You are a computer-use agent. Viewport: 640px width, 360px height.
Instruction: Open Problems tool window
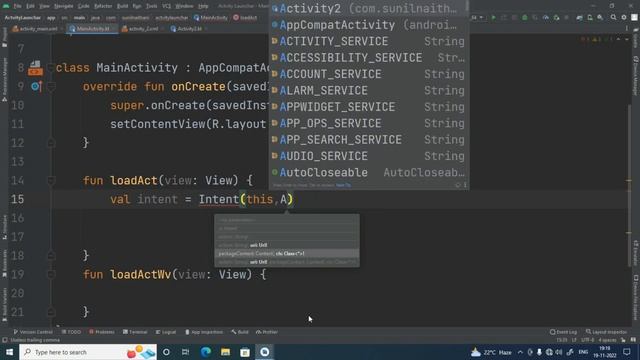(x=102, y=332)
